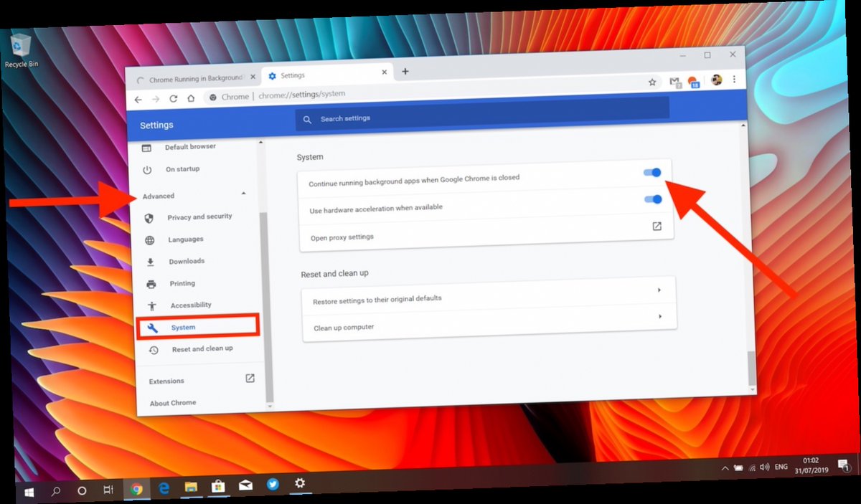Click the external-link icon beside Open proxy settings
This screenshot has width=861, height=504.
657,226
